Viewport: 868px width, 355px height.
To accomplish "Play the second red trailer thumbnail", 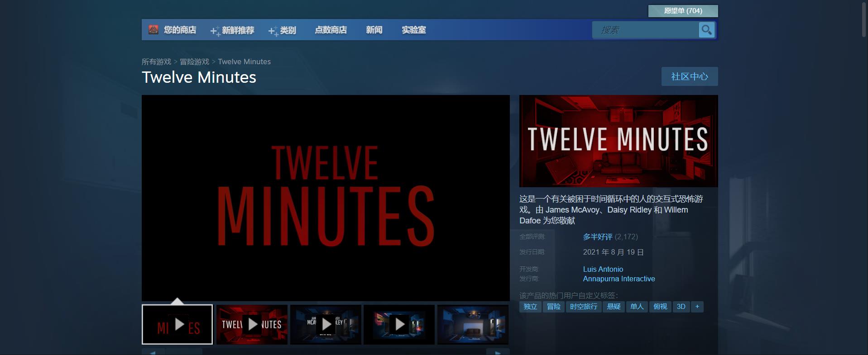I will click(252, 324).
